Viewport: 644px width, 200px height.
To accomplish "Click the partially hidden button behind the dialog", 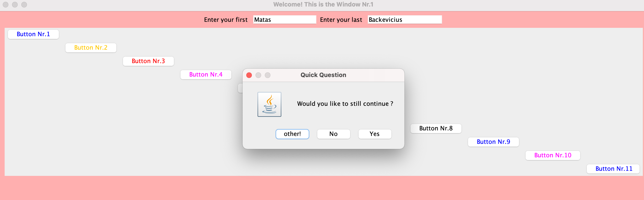I will tap(240, 88).
